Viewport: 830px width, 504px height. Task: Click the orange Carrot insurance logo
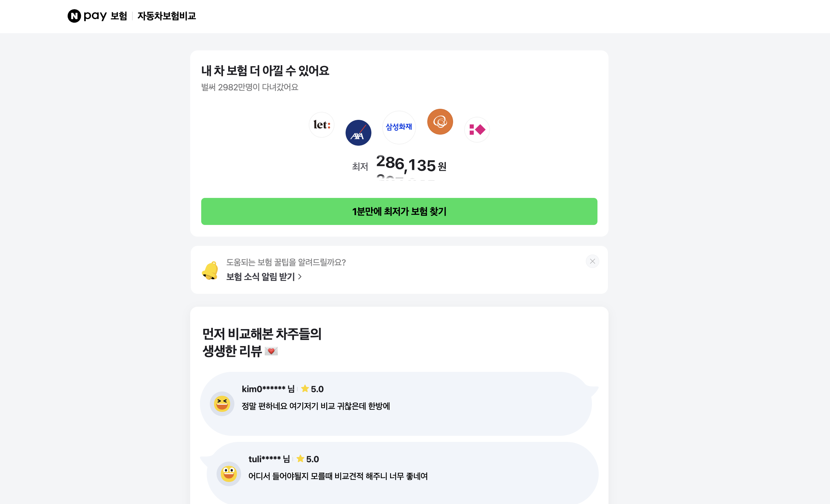[440, 122]
